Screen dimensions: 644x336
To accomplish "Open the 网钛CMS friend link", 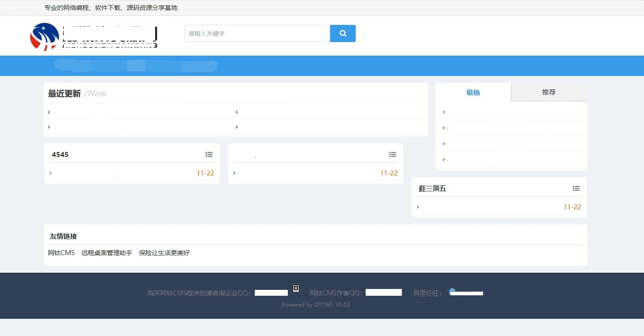I will [x=61, y=253].
